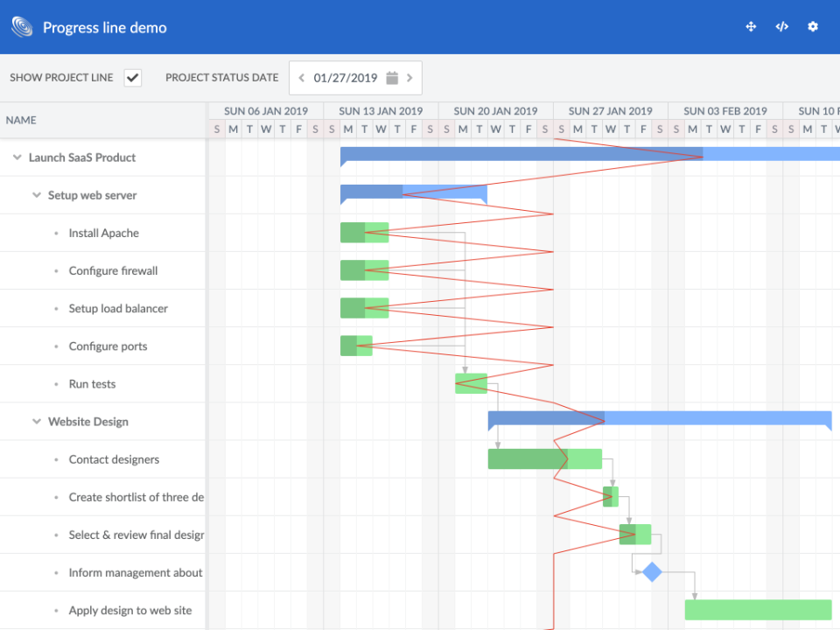The width and height of the screenshot is (840, 630).
Task: Collapse the Launch SaaS Product group
Action: pos(17,157)
